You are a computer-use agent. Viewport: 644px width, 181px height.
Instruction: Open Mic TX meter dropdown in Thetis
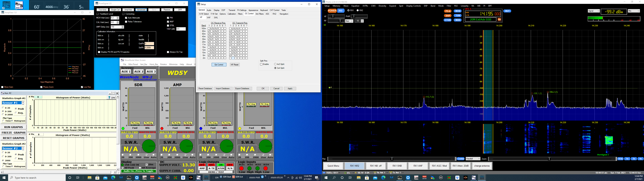point(634,11)
